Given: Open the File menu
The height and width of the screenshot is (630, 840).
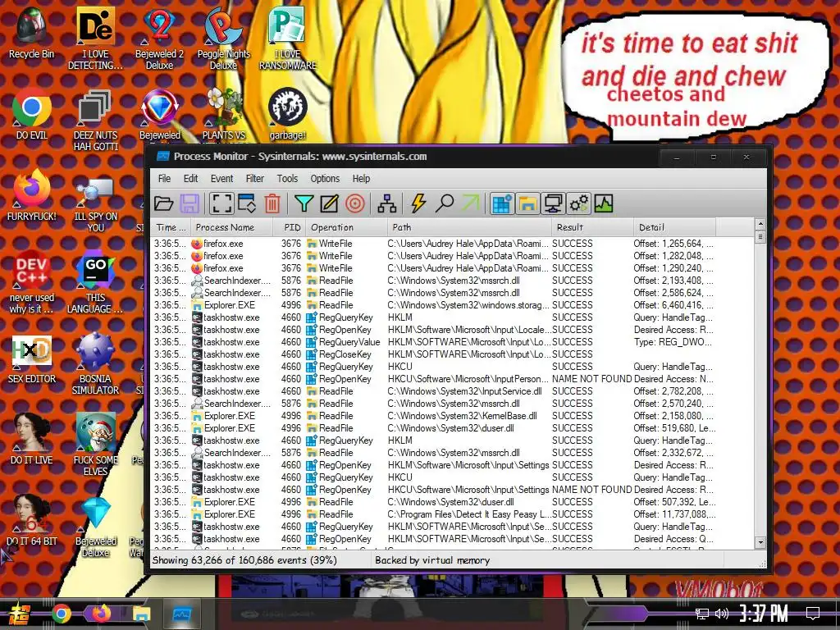Looking at the screenshot, I should [164, 178].
